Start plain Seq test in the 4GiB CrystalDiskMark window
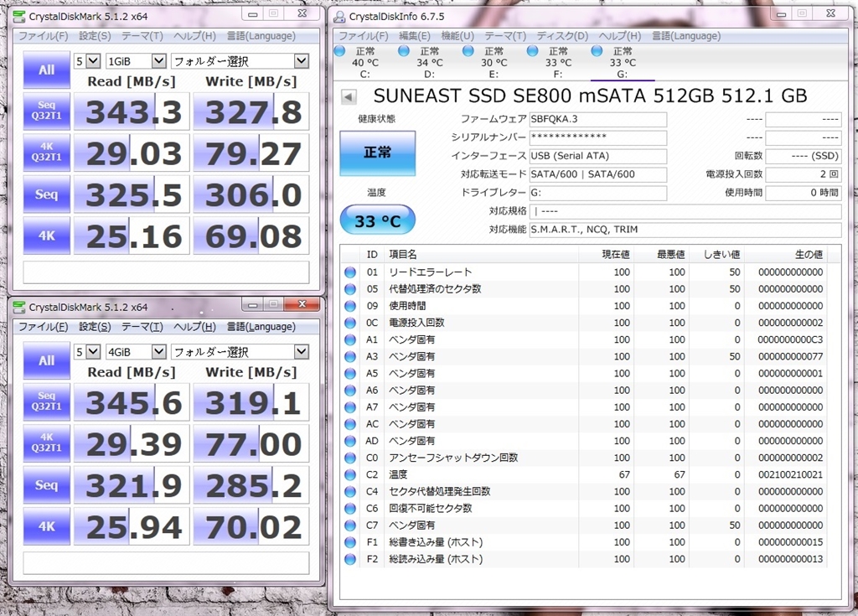Image resolution: width=858 pixels, height=616 pixels. click(x=47, y=485)
